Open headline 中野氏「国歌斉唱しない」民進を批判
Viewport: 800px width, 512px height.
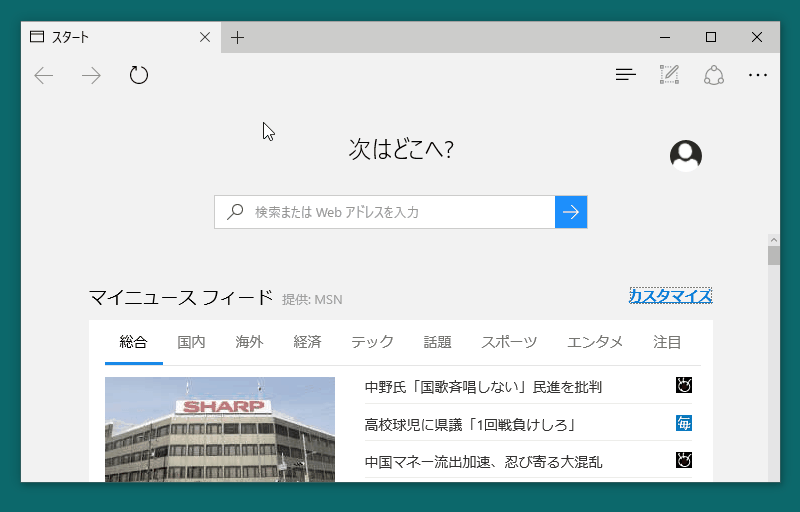(483, 387)
